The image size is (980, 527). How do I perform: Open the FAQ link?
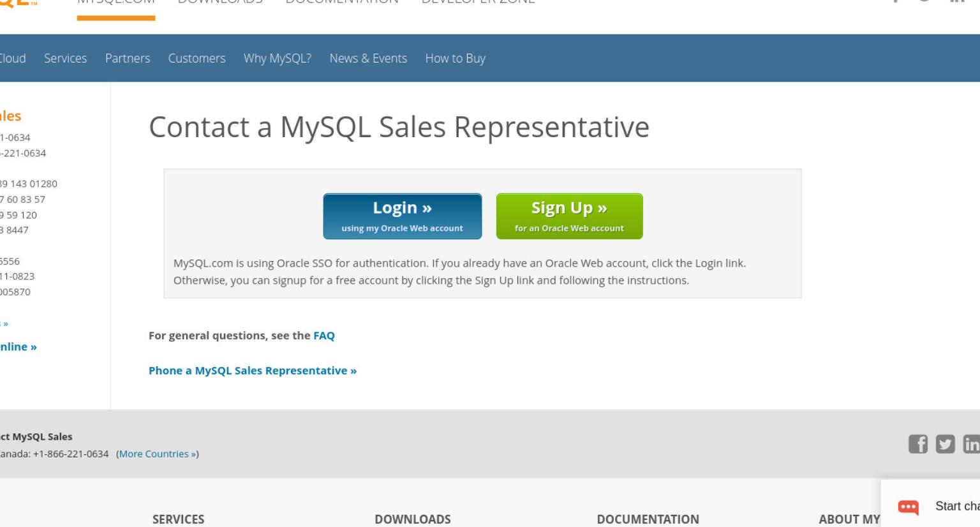[x=324, y=336]
